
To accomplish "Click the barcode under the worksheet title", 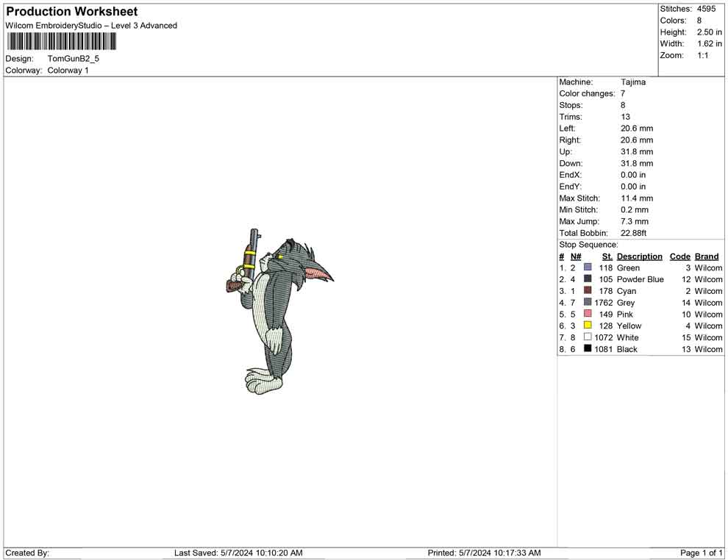I will (x=61, y=42).
